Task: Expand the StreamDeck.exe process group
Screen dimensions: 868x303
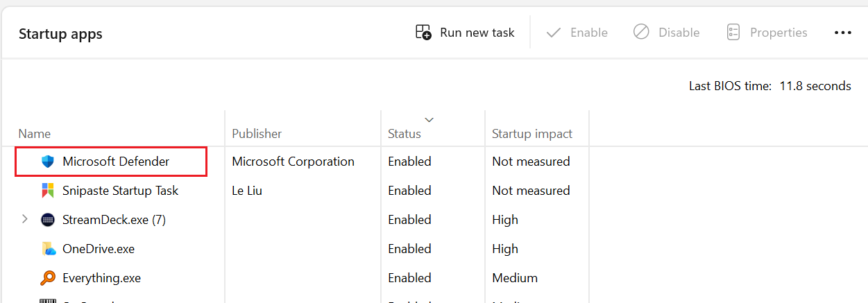Action: click(25, 219)
